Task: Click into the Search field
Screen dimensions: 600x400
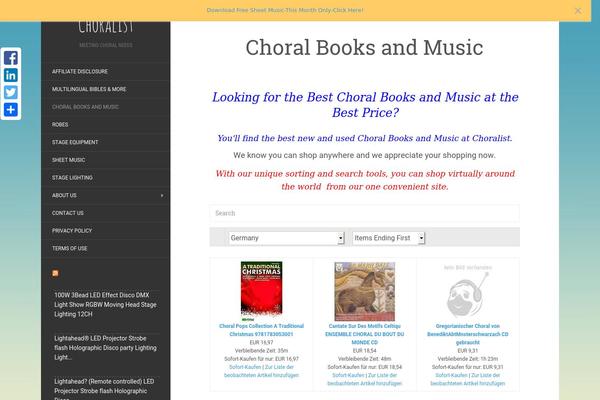Action: click(x=364, y=213)
